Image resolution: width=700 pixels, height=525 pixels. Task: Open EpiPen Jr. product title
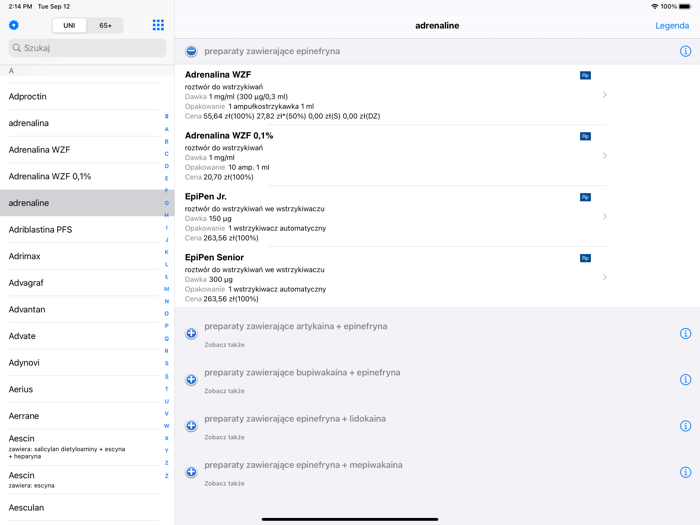pyautogui.click(x=206, y=196)
